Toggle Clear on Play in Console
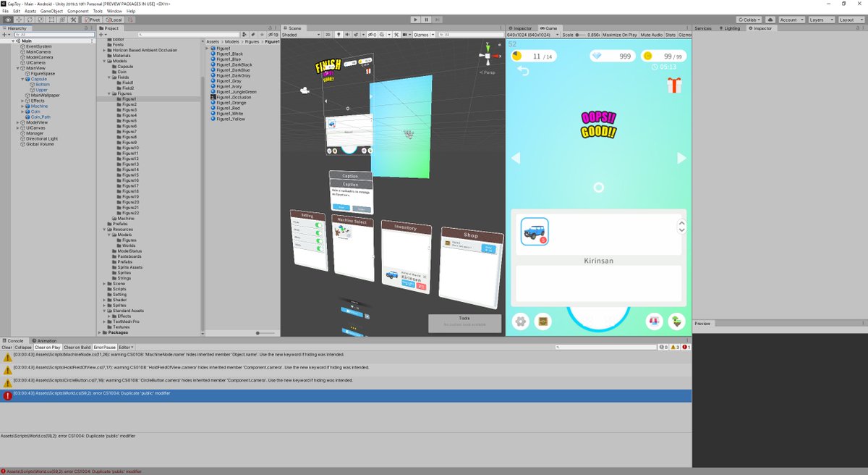Viewport: 868px width, 475px height. coord(47,348)
